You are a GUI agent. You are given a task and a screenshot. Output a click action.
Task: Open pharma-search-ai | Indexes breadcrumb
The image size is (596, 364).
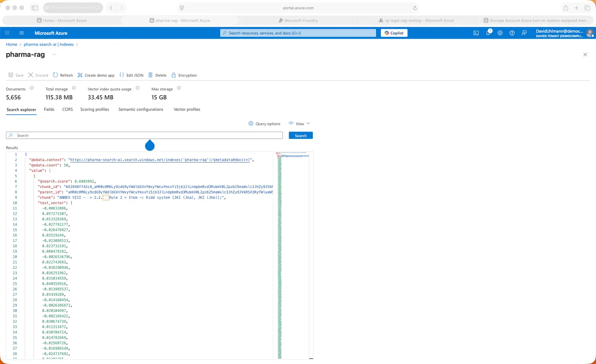(49, 44)
